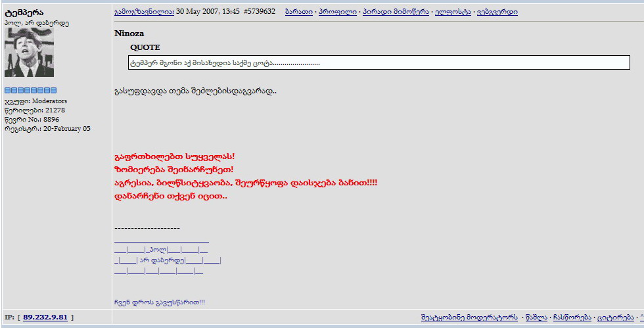The image size is (644, 328).
Task: Click the IP address 89.232.9.81 link
Action: click(x=45, y=317)
